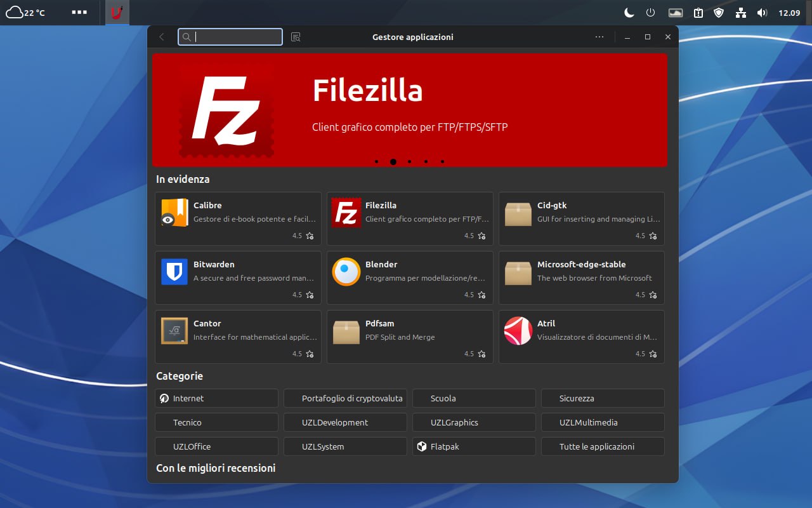Click the "In evidenza" section heading
This screenshot has width=812, height=508.
(183, 179)
